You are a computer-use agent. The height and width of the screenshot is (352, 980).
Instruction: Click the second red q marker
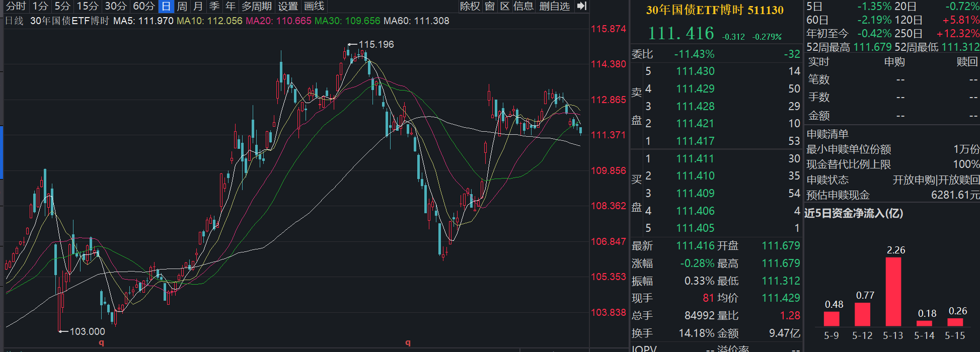408,343
